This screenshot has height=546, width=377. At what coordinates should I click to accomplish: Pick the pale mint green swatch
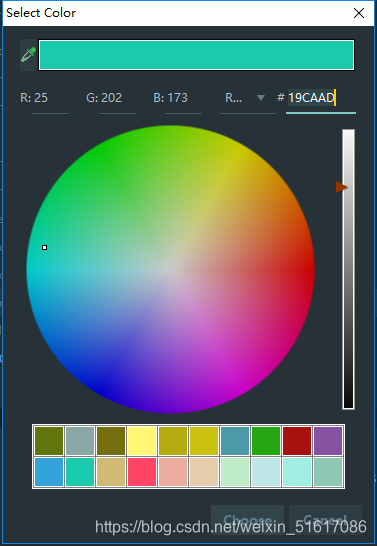[235, 471]
